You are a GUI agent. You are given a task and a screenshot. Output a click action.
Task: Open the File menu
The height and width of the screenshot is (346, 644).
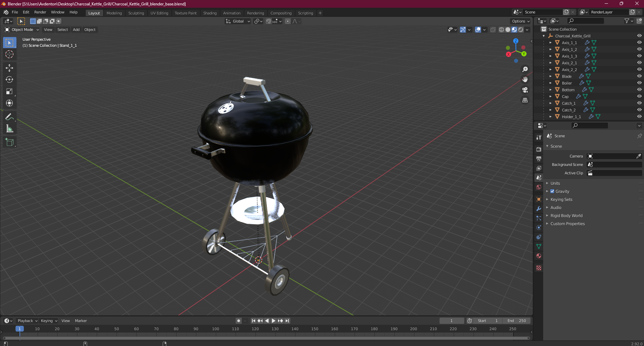(15, 12)
